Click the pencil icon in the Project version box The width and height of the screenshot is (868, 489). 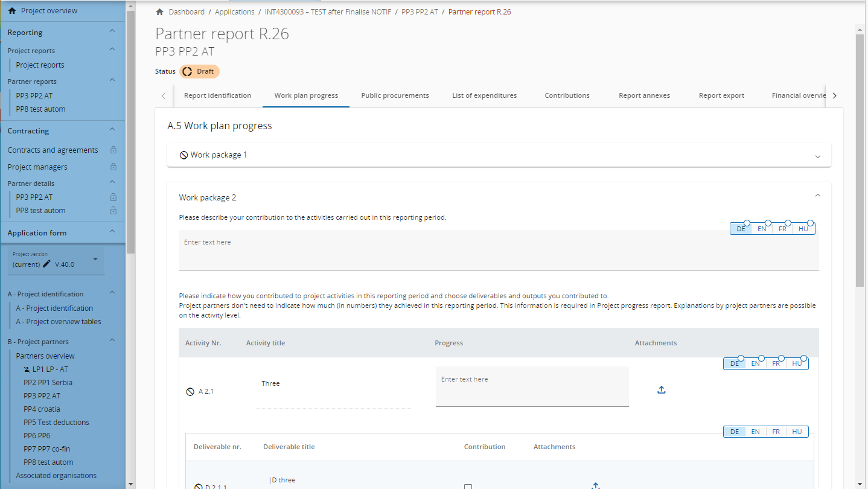coord(47,264)
